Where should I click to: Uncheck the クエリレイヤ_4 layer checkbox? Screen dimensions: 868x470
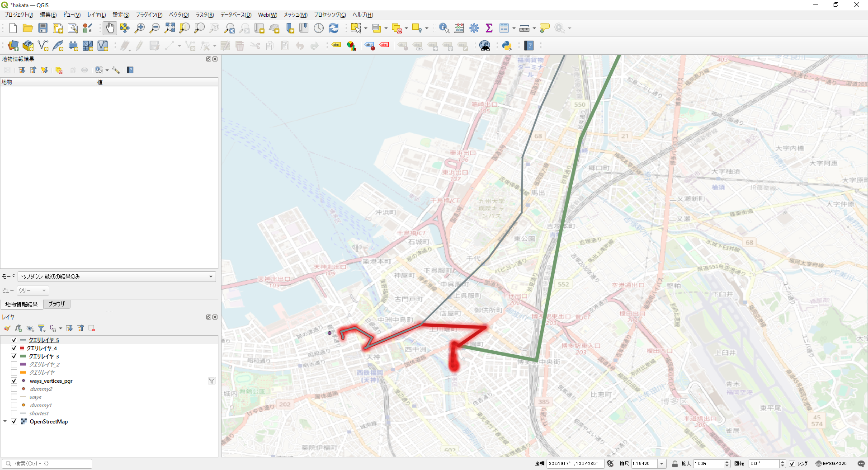click(x=14, y=348)
